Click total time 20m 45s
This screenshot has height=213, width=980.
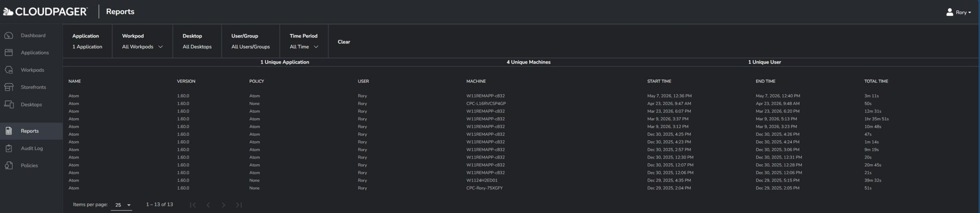872,165
